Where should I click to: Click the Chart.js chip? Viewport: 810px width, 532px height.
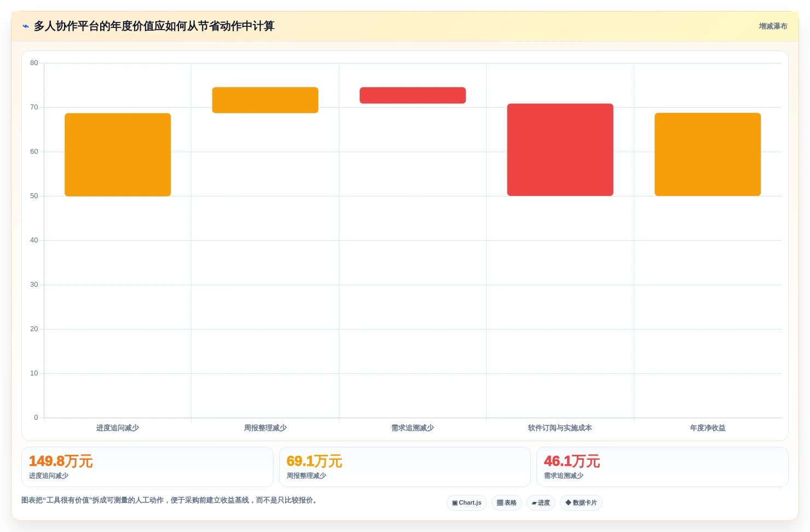[467, 502]
